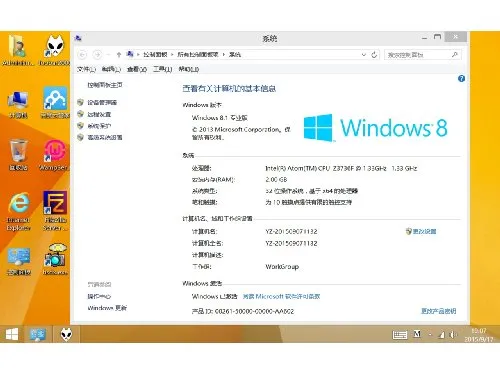Open the 编辑(E) menu
Viewport: 500px width, 375px height.
click(111, 69)
